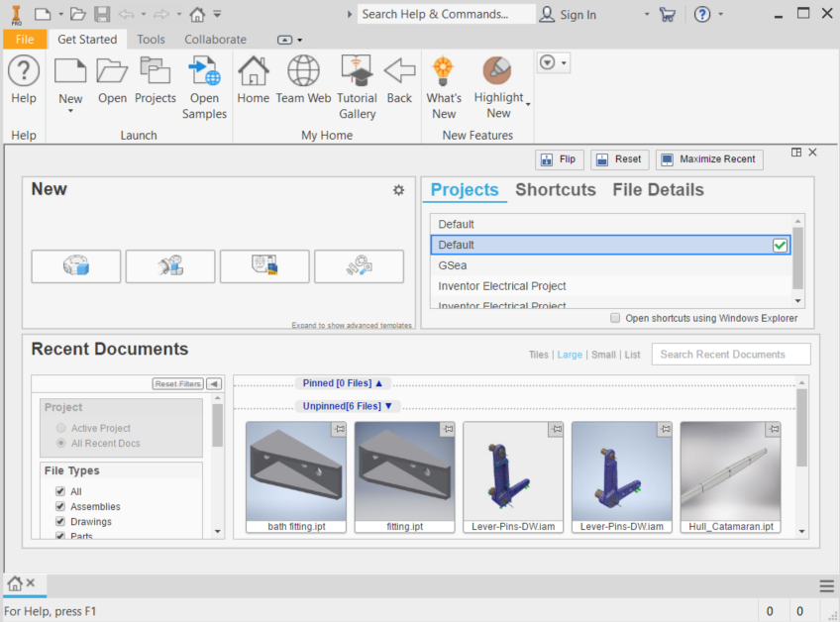Image resolution: width=840 pixels, height=622 pixels.
Task: Open the shopping cart icon
Action: [667, 15]
